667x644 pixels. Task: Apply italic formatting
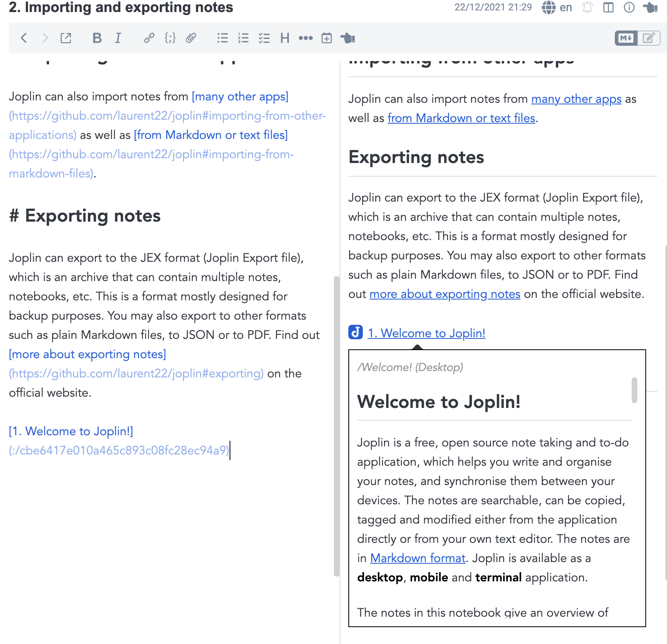pos(118,38)
